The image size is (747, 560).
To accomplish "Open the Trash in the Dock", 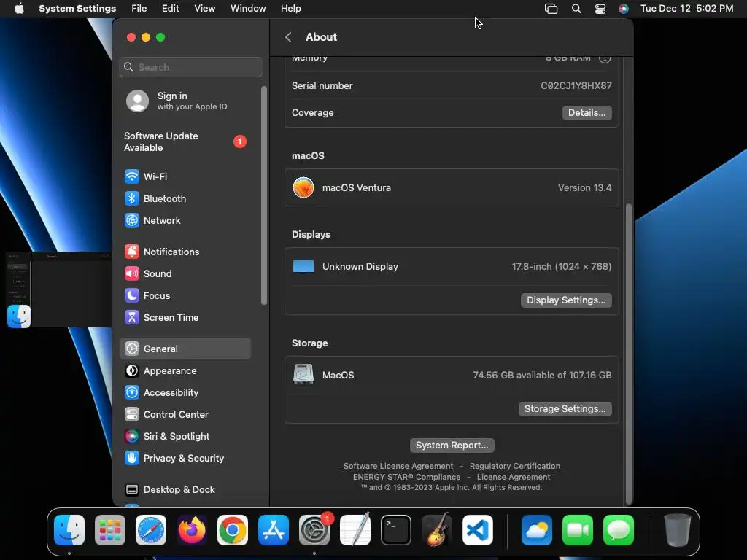I will (x=678, y=530).
